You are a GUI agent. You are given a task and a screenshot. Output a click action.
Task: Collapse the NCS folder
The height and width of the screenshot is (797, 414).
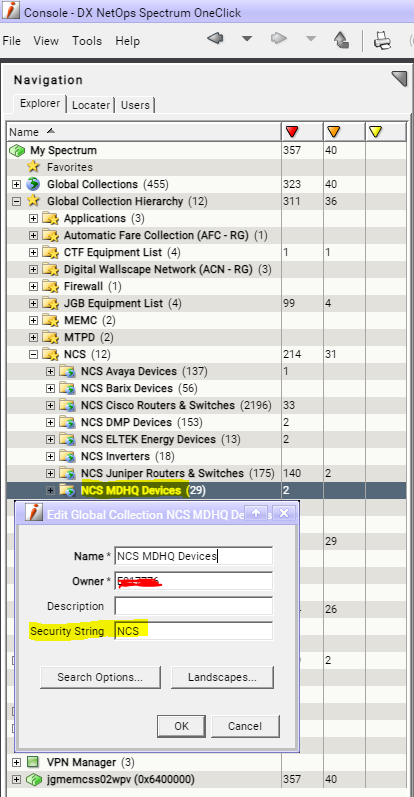tap(34, 355)
